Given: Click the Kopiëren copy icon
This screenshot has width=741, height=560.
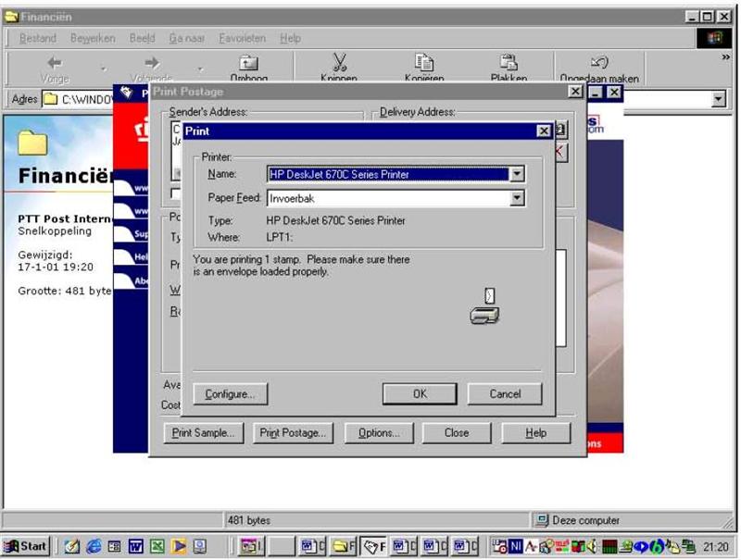Looking at the screenshot, I should point(424,62).
